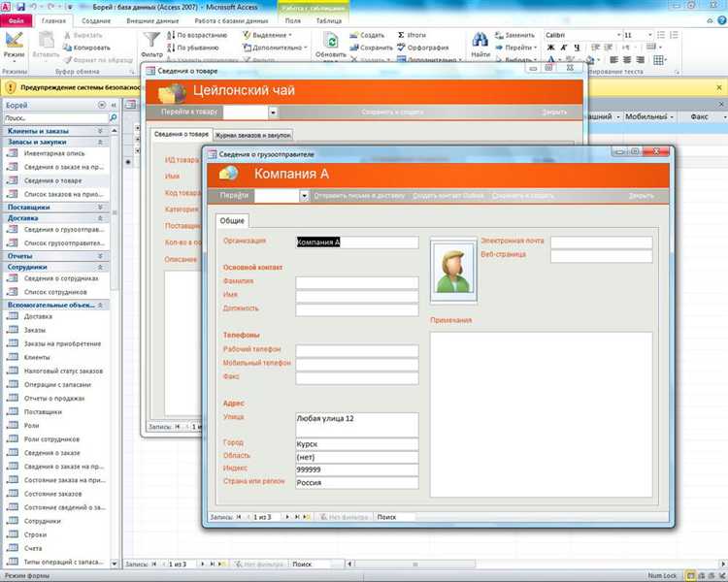
Task: Switch to the Таблица ribbon tab
Action: pyautogui.click(x=329, y=21)
